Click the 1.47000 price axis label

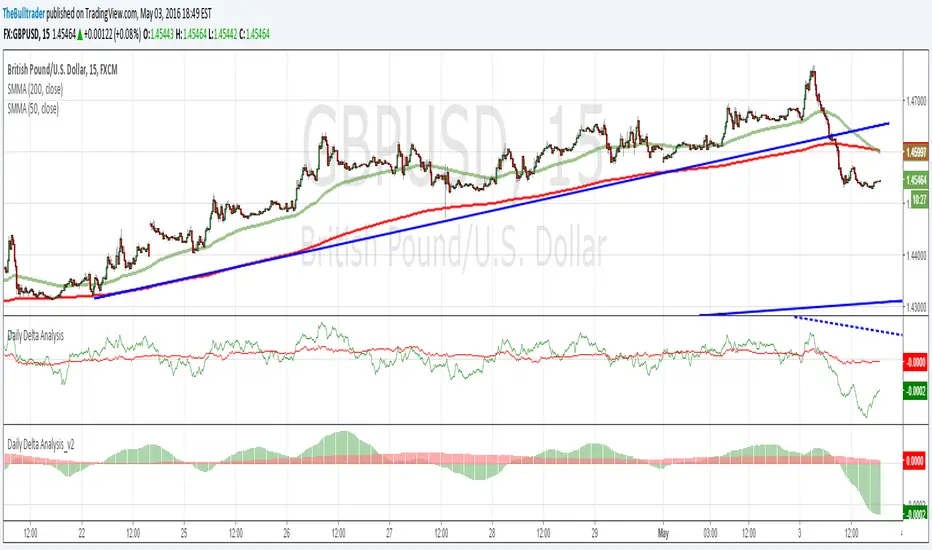click(916, 100)
